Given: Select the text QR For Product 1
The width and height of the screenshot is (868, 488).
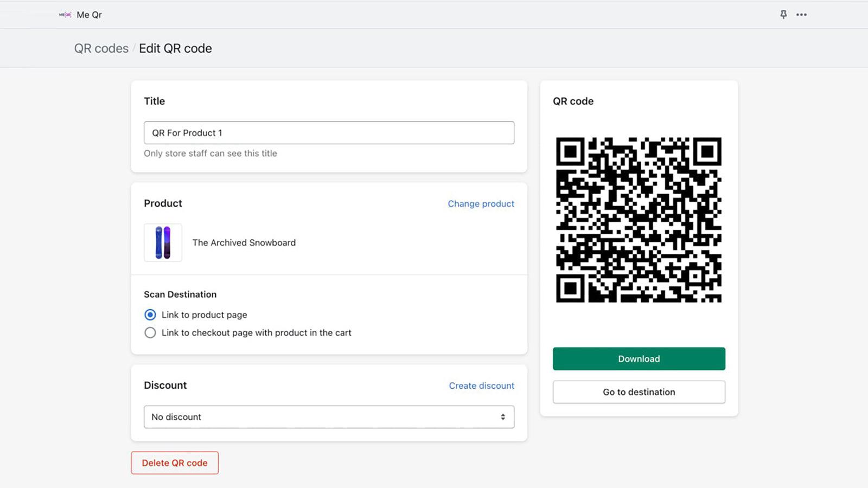Looking at the screenshot, I should click(x=187, y=133).
